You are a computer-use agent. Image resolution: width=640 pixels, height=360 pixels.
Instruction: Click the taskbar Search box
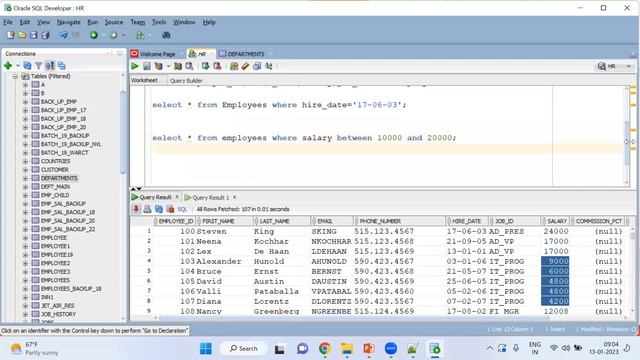[244, 349]
